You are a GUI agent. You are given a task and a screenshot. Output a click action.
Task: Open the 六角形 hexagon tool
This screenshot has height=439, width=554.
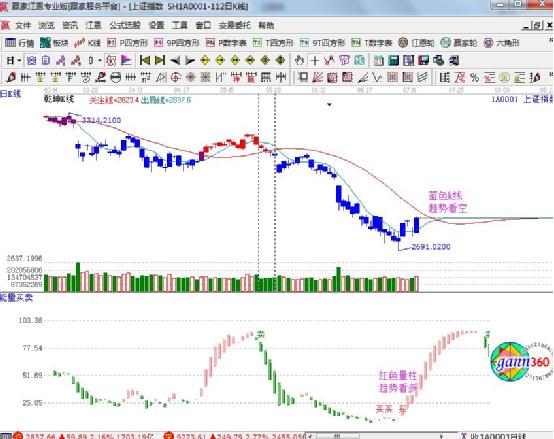tap(502, 43)
